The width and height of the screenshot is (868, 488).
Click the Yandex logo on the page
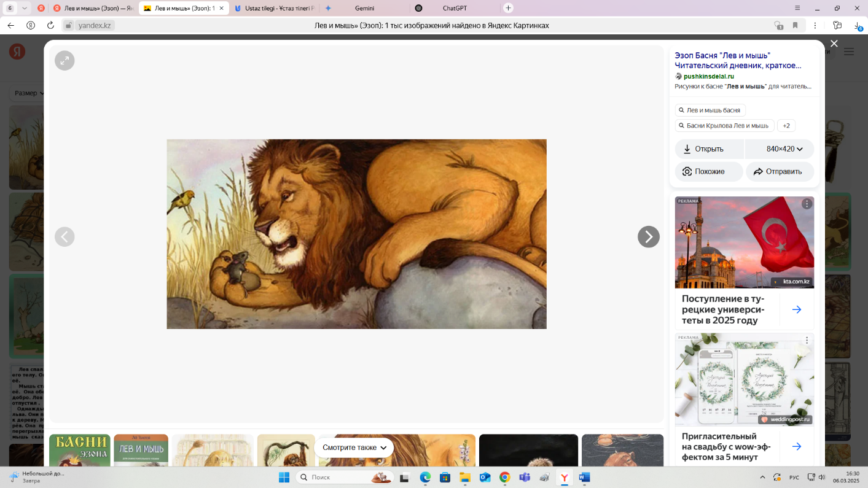tap(17, 52)
